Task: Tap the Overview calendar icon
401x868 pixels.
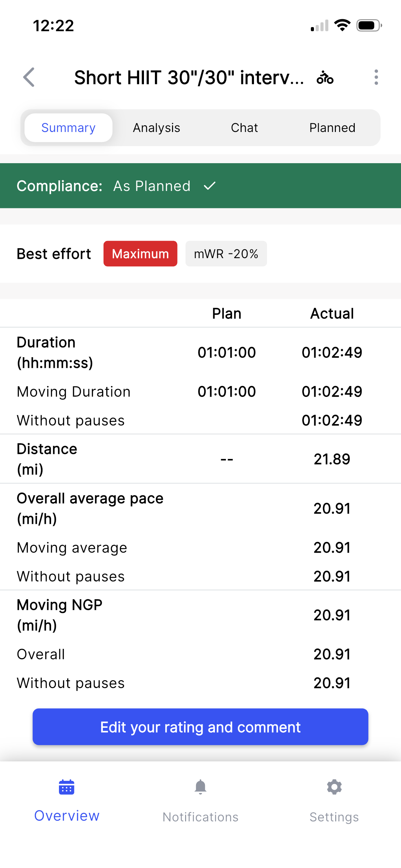Action: [x=66, y=787]
